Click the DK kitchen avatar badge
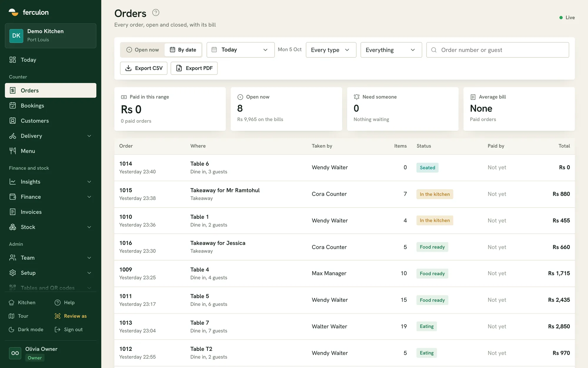Image resolution: width=588 pixels, height=368 pixels. pos(16,36)
